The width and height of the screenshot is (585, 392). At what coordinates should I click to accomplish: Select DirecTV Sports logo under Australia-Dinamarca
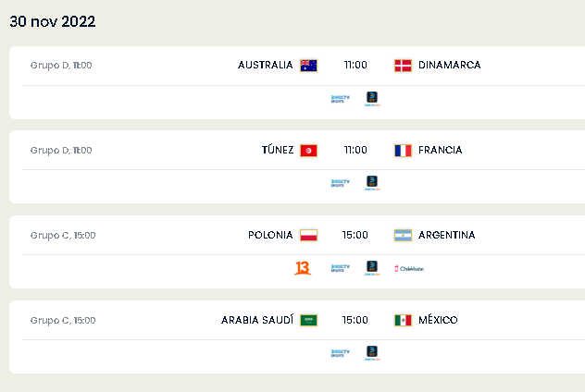341,99
